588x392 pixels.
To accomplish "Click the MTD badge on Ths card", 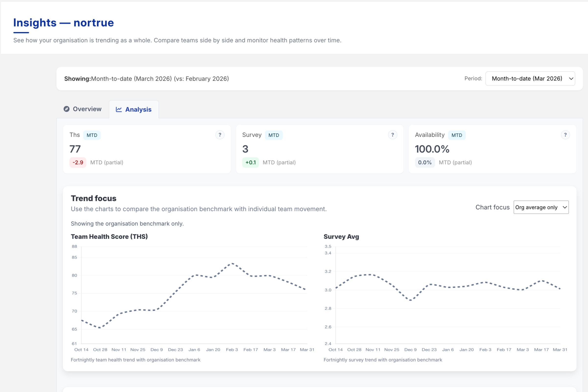I will click(92, 135).
